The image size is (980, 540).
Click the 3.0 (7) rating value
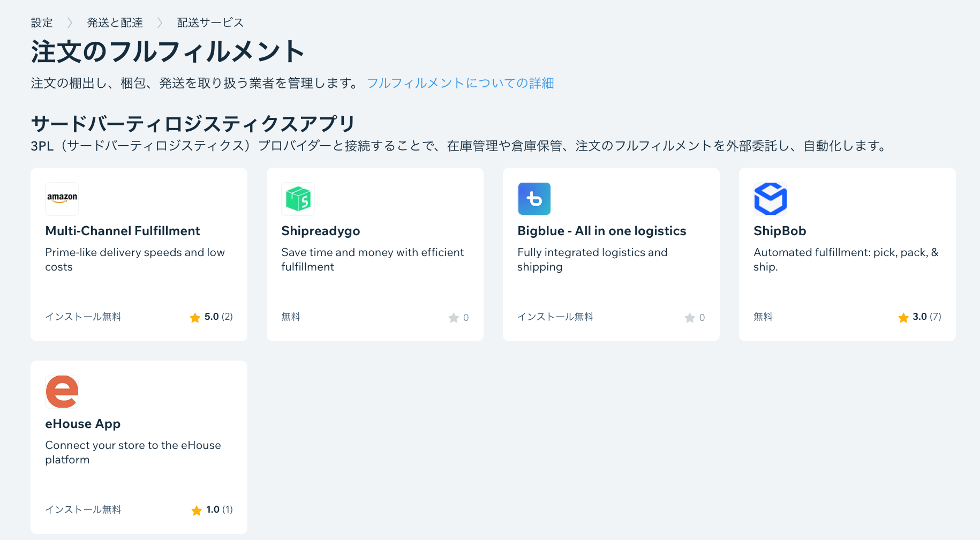pos(927,317)
